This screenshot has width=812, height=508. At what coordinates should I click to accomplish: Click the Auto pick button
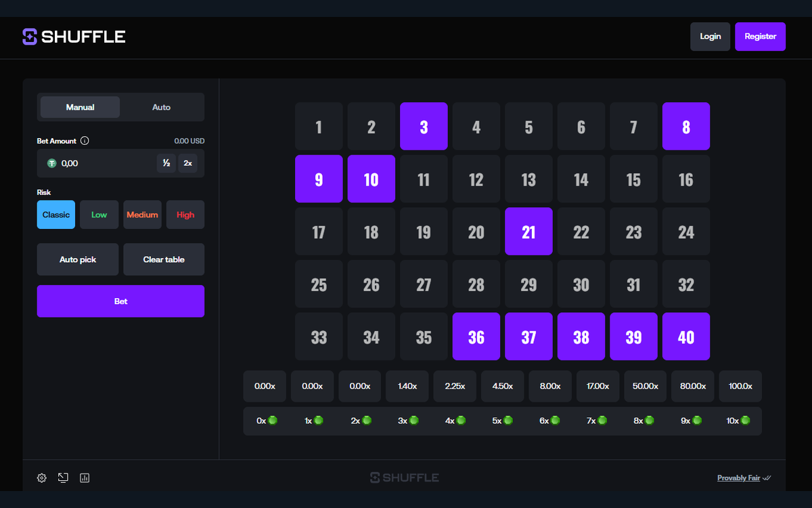pos(78,259)
